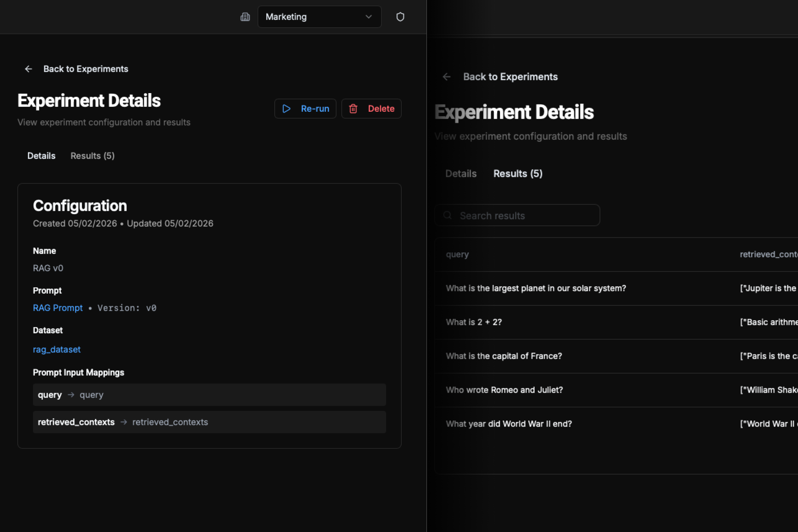The width and height of the screenshot is (798, 532).
Task: Select the left panel Details tab
Action: pos(41,156)
